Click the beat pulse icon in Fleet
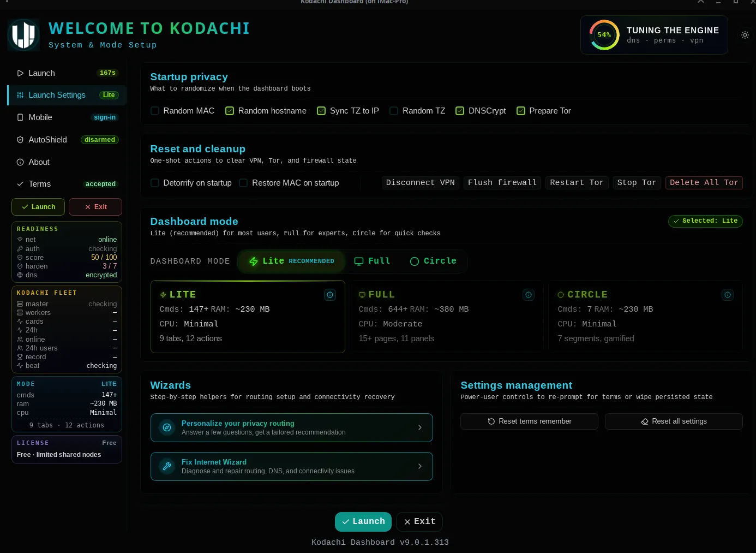Screen dimensions: 756x553 click(x=20, y=366)
